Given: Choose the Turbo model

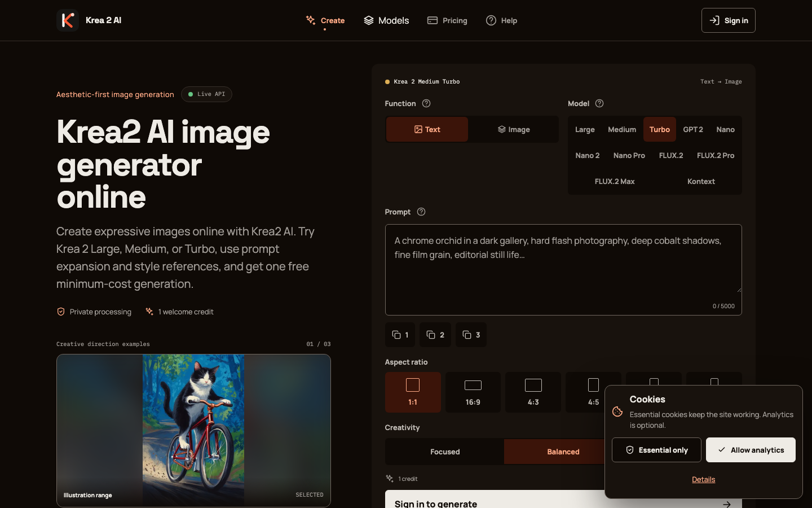Looking at the screenshot, I should coord(660,129).
